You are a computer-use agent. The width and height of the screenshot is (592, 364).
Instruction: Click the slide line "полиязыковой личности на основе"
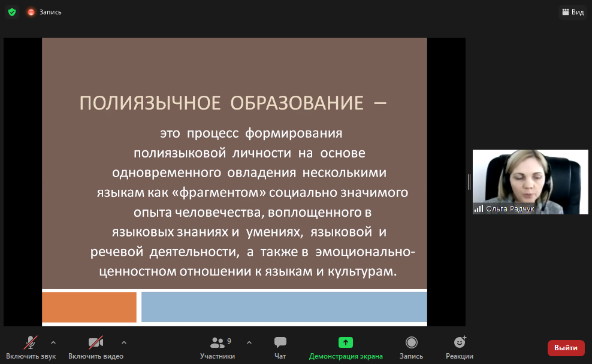(x=249, y=153)
